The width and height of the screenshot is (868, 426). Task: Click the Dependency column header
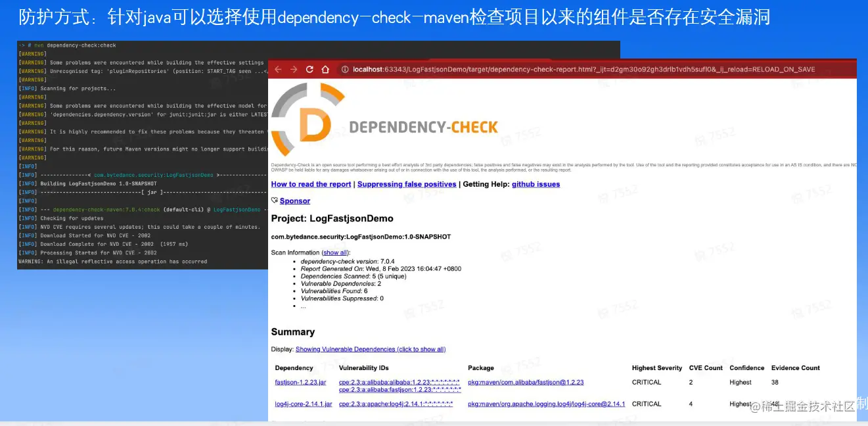point(294,368)
